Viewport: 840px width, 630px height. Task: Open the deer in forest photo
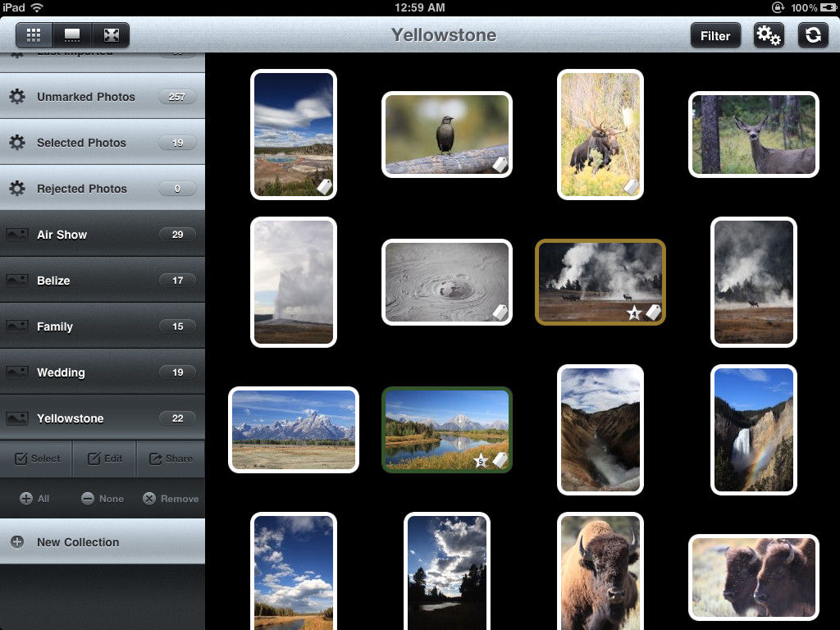[754, 135]
